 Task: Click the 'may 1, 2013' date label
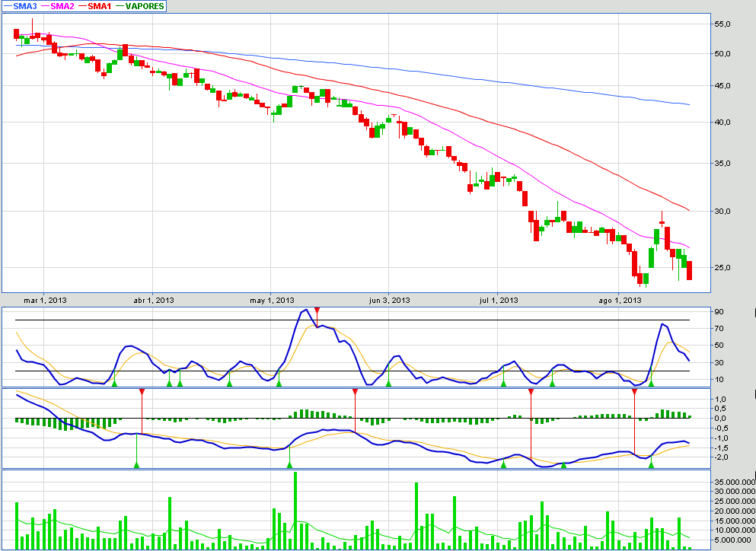point(271,301)
